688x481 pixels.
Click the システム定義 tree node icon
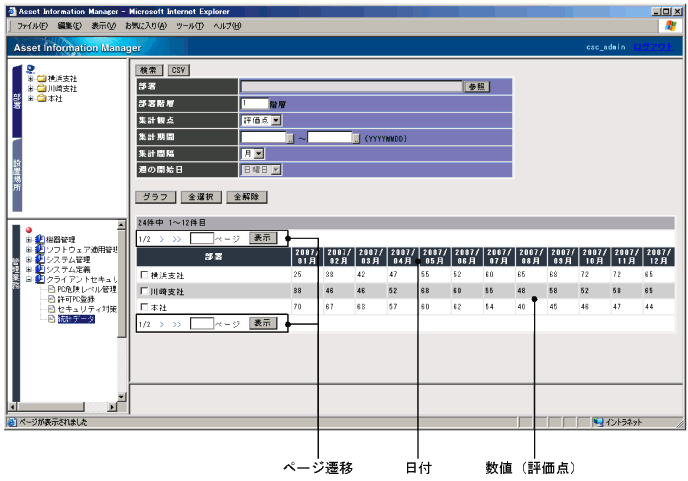click(x=39, y=269)
